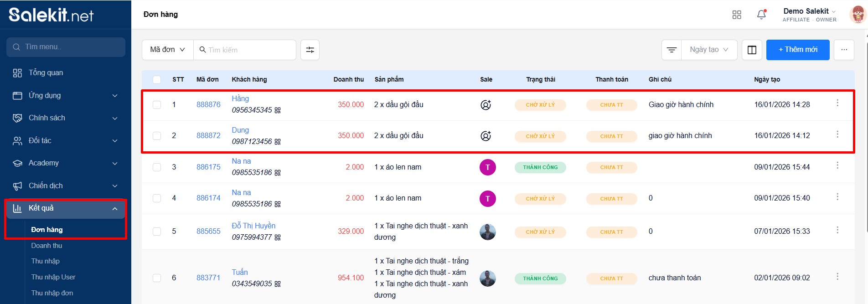Open the apps grid icon in header
This screenshot has height=304, width=868.
(737, 15)
